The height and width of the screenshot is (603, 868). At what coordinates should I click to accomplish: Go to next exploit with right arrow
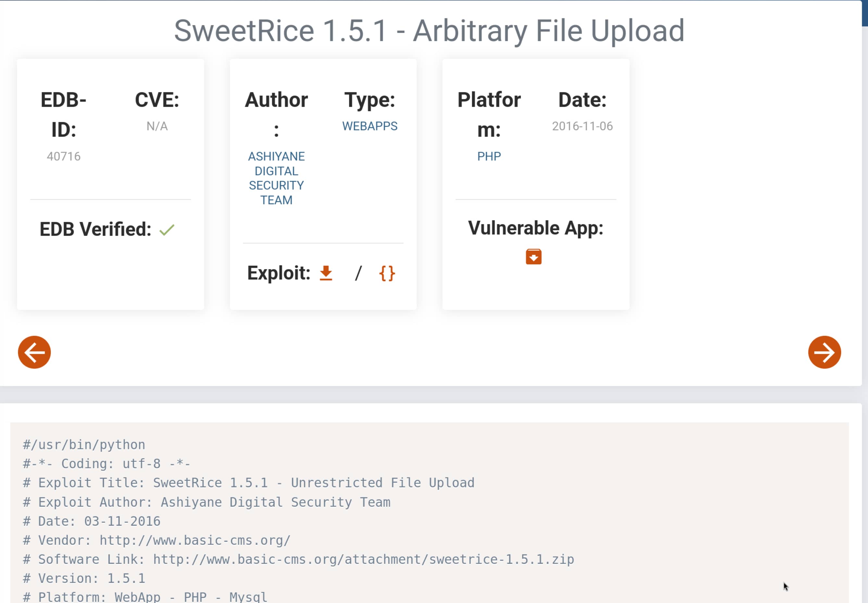(824, 352)
